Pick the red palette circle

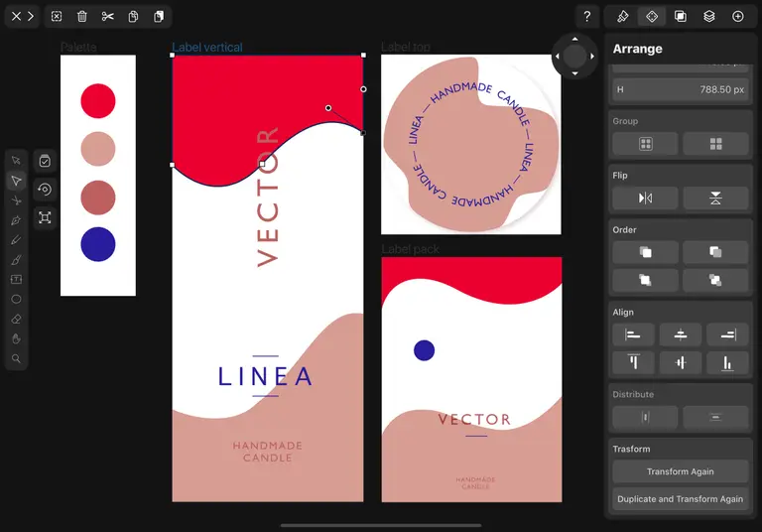tap(98, 101)
